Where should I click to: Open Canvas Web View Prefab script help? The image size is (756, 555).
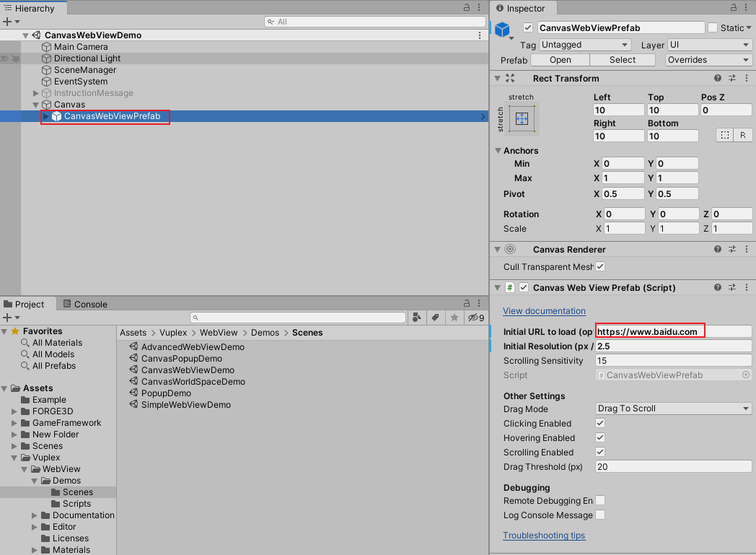(x=718, y=287)
